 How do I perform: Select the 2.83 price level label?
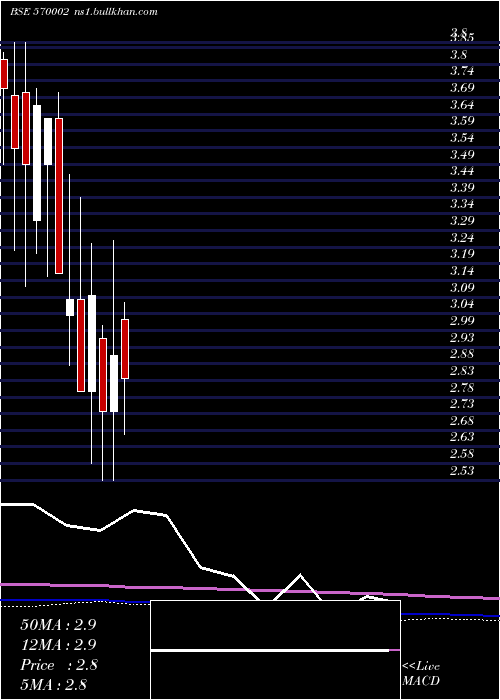click(462, 371)
